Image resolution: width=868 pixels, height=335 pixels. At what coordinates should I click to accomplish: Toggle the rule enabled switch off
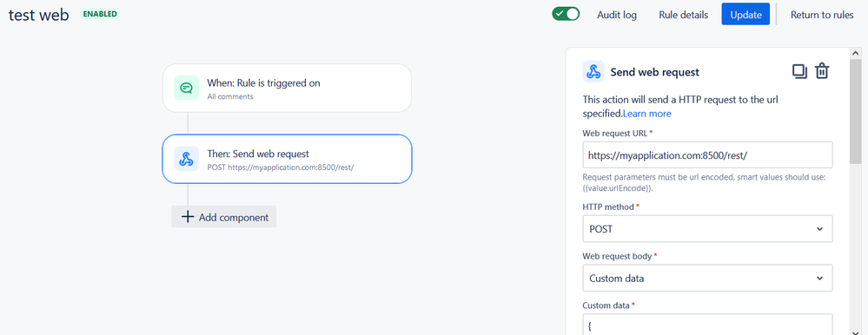tap(566, 14)
